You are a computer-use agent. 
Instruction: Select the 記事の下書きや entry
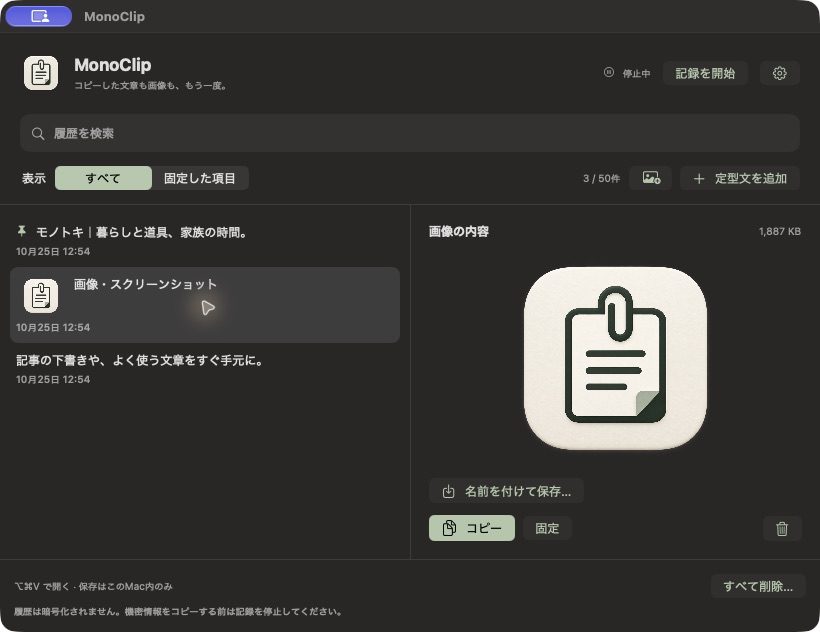pyautogui.click(x=205, y=369)
